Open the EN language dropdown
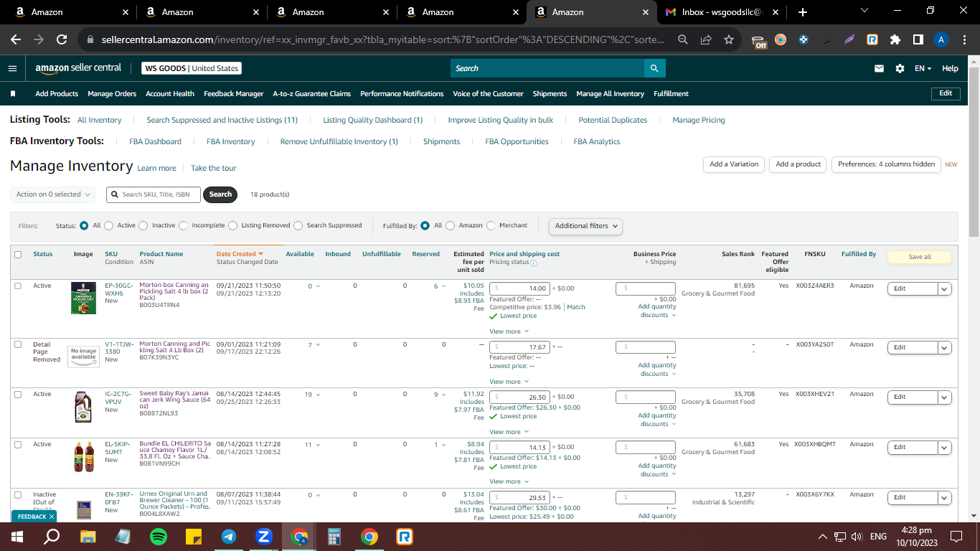 point(923,69)
